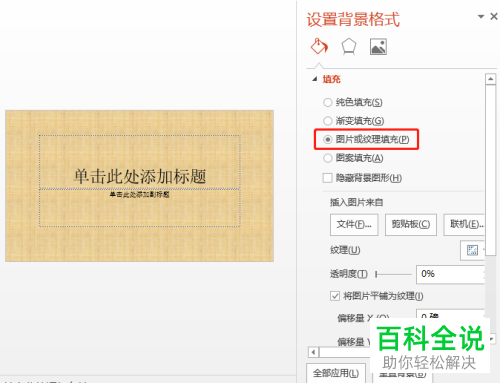Uncheck 将图片平铺为纹理(I) checkbox
The height and width of the screenshot is (383, 500).
[335, 296]
